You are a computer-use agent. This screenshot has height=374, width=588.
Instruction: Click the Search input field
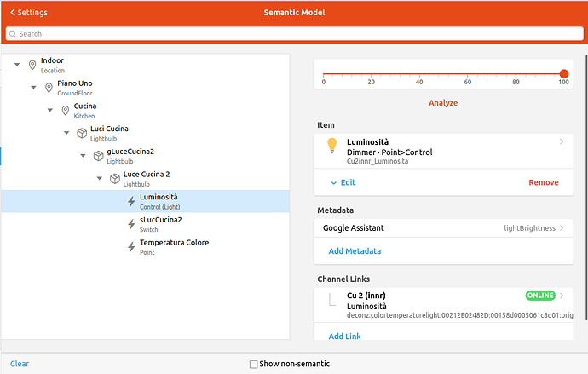point(294,34)
